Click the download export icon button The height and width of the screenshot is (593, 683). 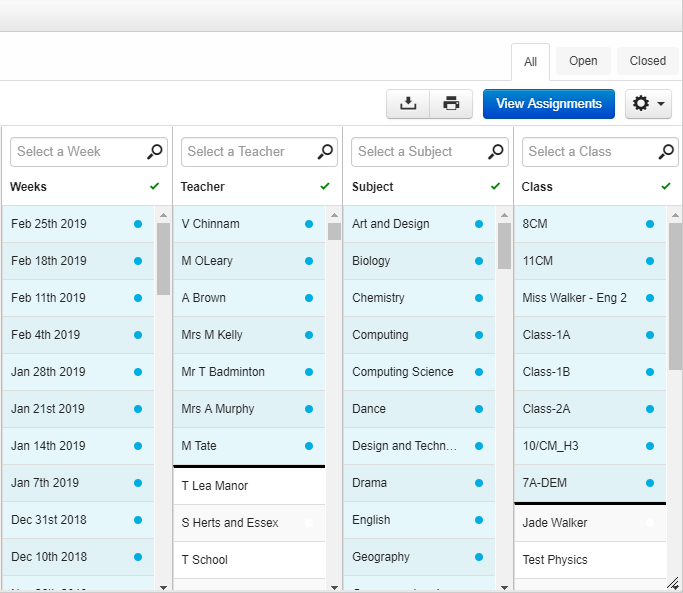(x=408, y=104)
